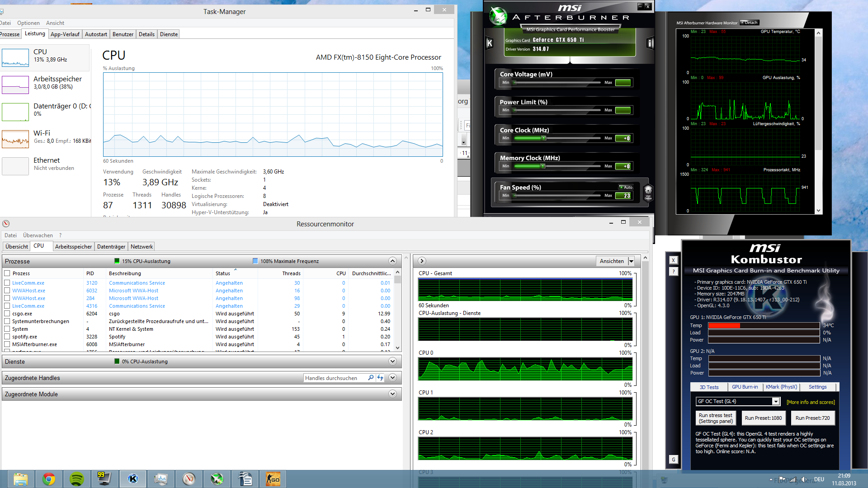
Task: Expand the Dienste section
Action: coord(392,361)
